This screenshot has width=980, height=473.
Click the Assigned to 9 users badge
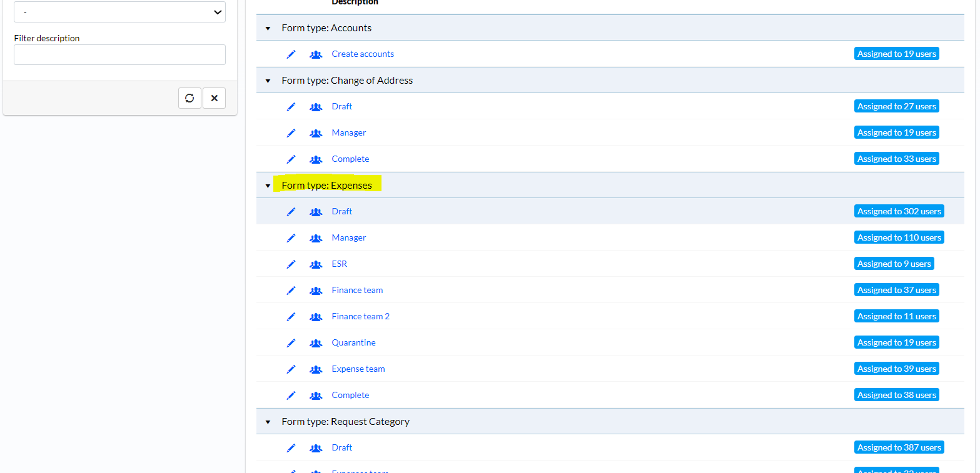click(x=894, y=264)
